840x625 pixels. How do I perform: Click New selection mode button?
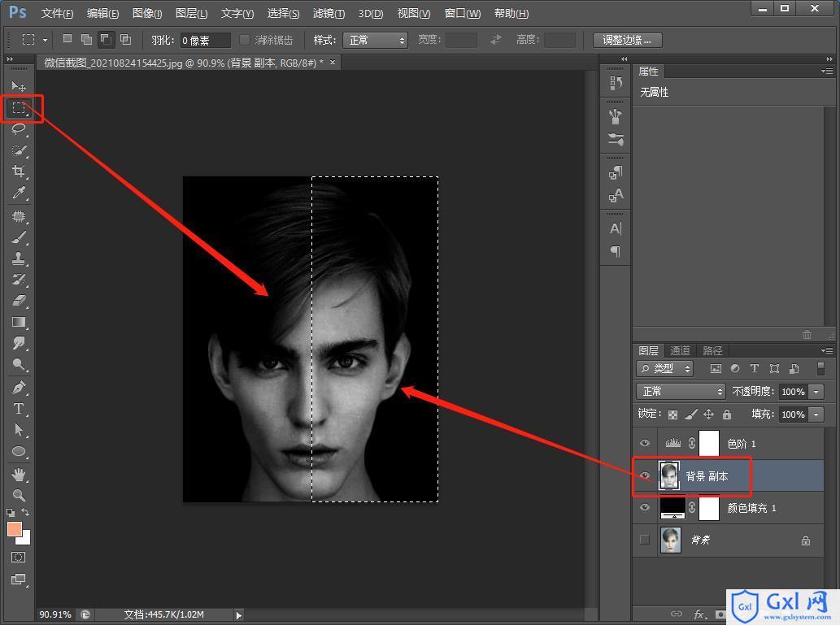(67, 39)
